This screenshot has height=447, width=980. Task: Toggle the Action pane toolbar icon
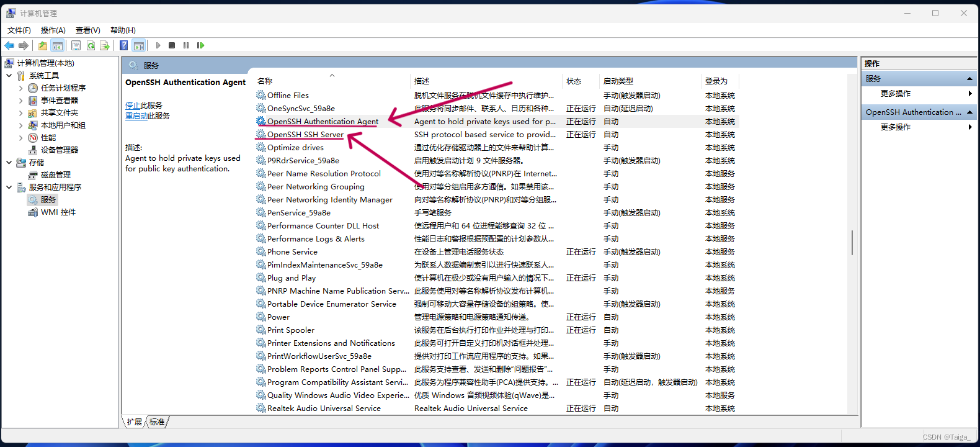[x=139, y=45]
